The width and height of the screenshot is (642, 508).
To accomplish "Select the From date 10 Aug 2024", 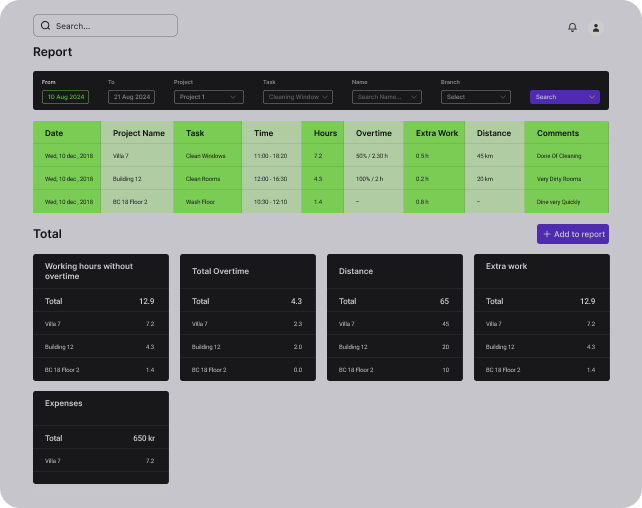I will pos(65,97).
